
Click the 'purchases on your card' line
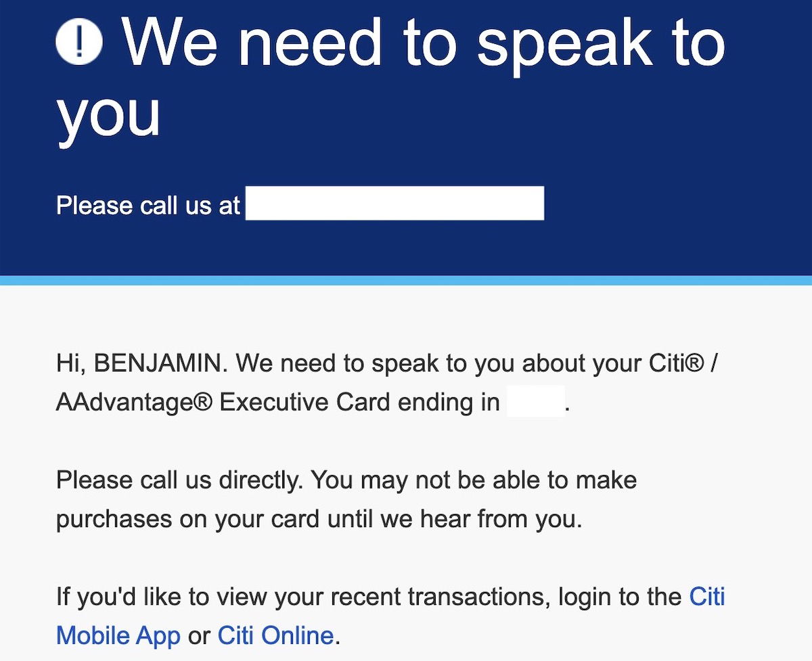point(189,520)
